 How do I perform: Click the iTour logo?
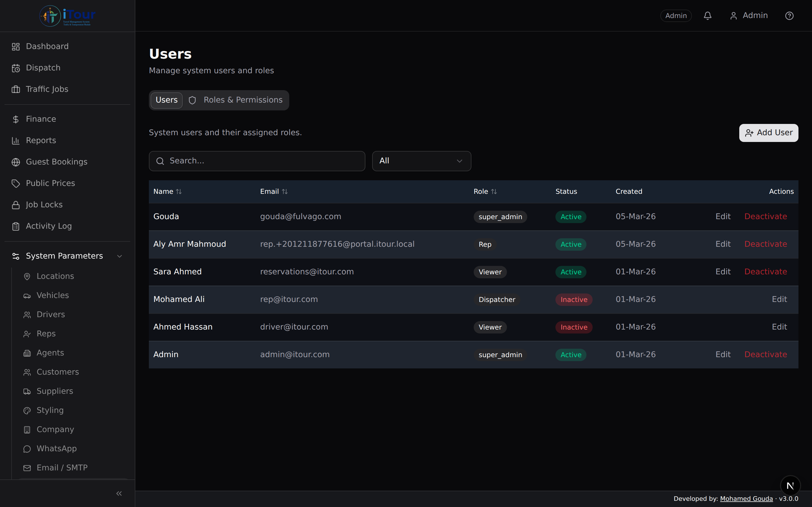[67, 16]
